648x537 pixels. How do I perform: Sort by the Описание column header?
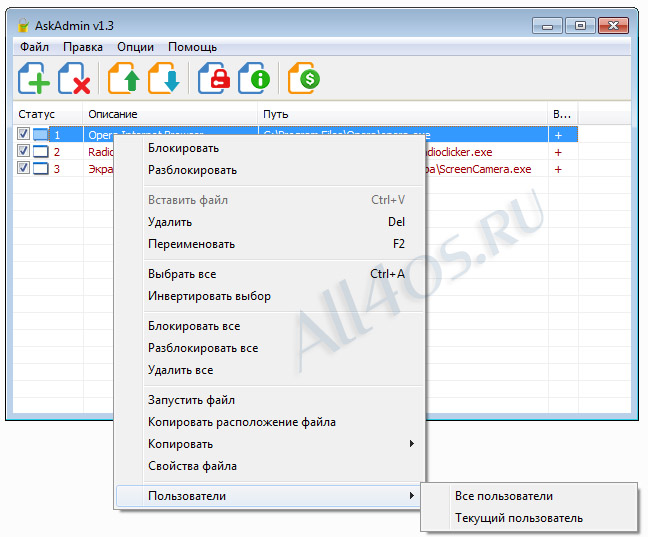170,114
